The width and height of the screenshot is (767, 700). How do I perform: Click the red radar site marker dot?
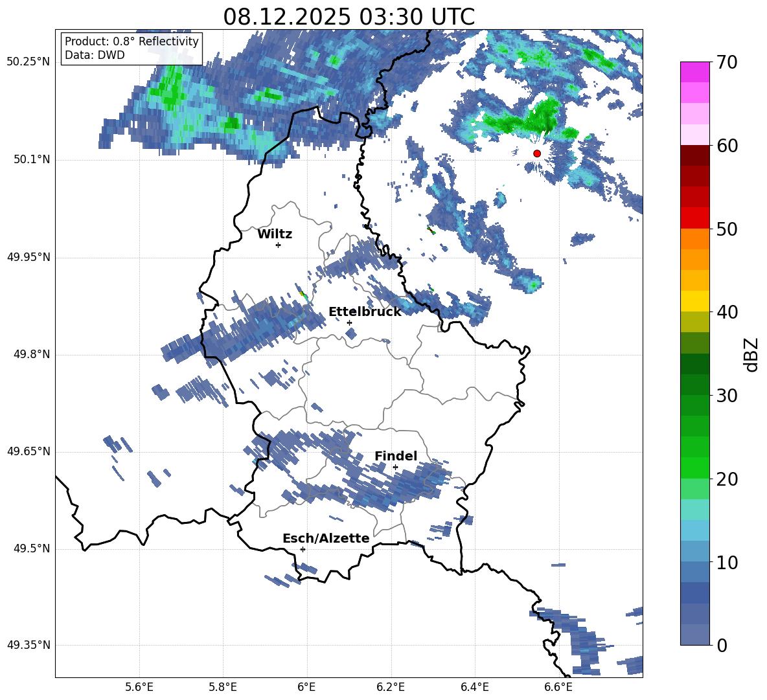click(536, 153)
